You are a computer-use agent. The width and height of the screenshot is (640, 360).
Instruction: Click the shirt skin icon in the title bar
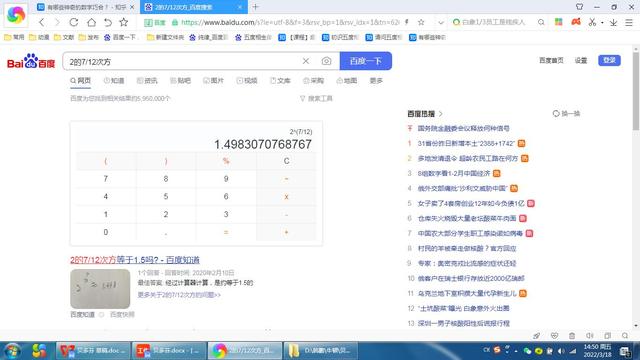(x=579, y=7)
